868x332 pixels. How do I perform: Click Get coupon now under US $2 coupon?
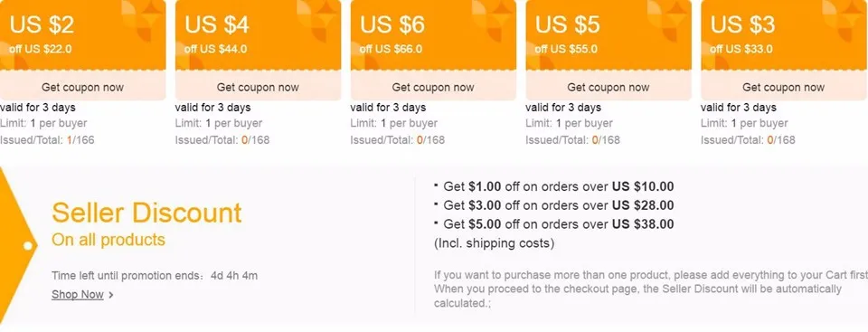(x=82, y=87)
